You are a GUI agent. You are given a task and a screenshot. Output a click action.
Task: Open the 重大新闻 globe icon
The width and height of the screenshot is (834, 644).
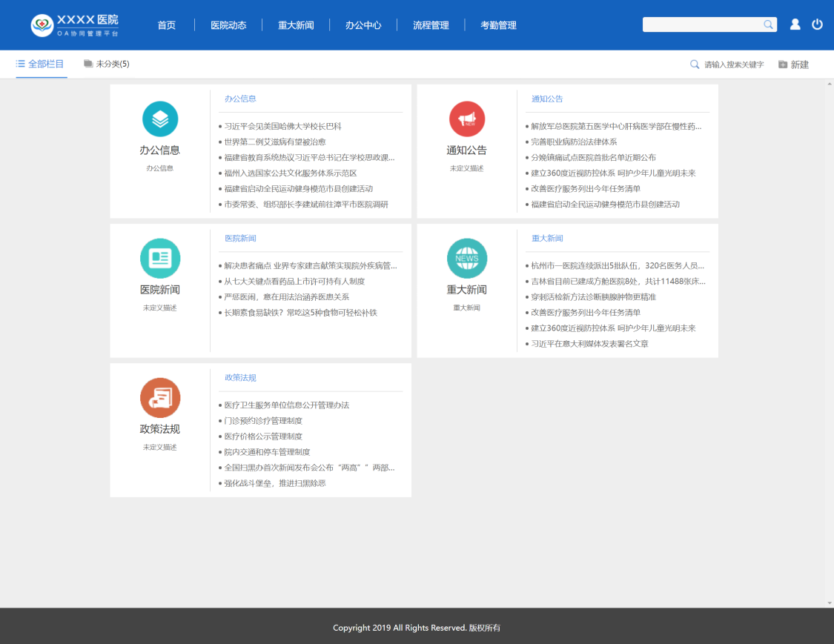[x=467, y=258]
